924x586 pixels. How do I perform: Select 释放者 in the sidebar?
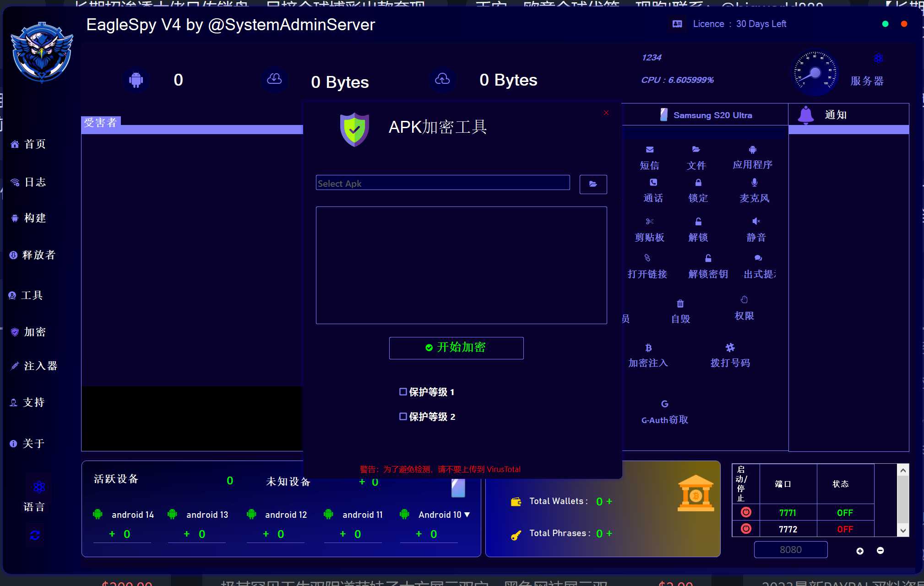tap(32, 255)
